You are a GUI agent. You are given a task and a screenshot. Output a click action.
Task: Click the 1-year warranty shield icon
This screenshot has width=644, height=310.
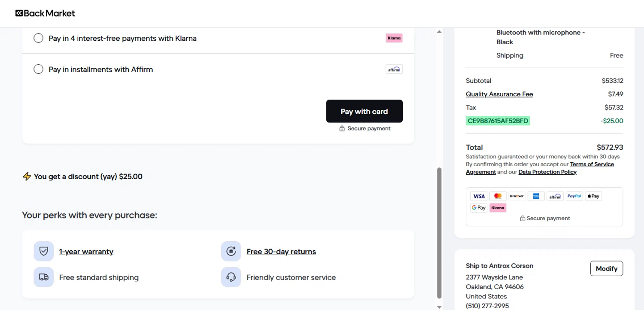tap(44, 252)
